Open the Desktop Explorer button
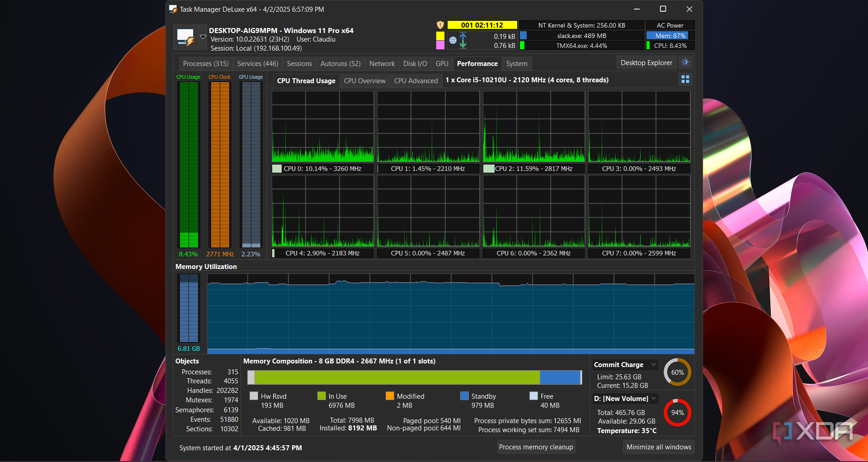The width and height of the screenshot is (868, 462). tap(646, 63)
